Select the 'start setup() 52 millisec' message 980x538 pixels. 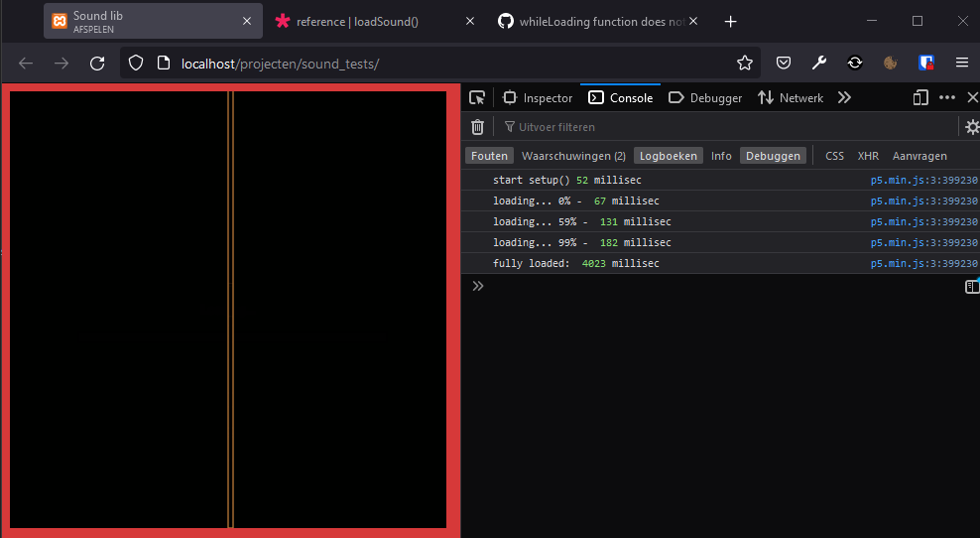[x=567, y=180]
